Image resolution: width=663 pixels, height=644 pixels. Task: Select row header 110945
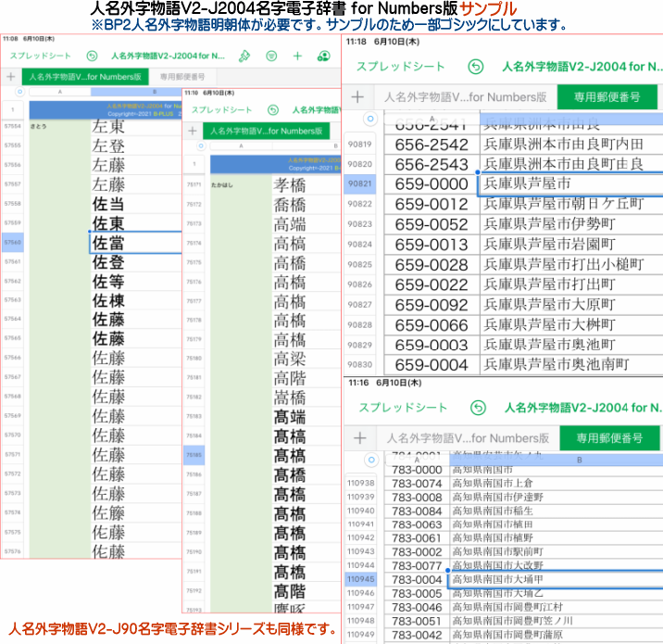click(x=361, y=579)
